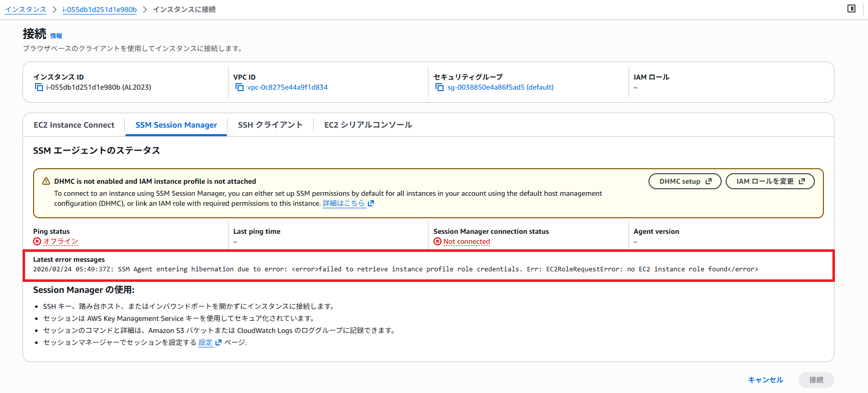
Task: Open the vpc-0c8275e44a9f1d834 link
Action: pyautogui.click(x=287, y=87)
